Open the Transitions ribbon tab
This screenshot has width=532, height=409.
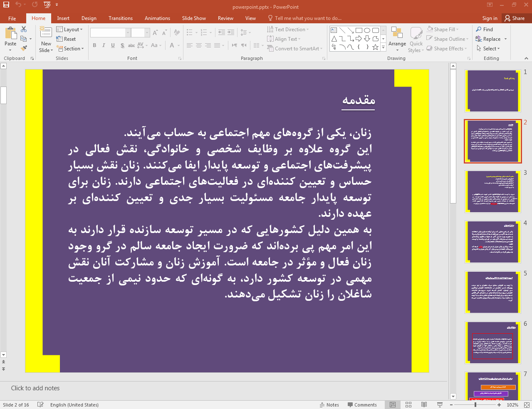pos(120,18)
